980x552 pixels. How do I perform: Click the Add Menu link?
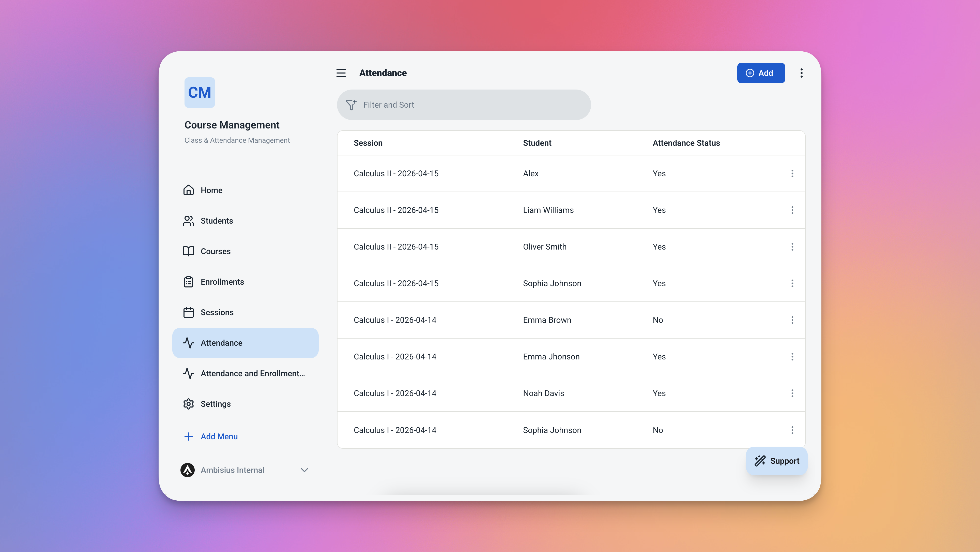click(x=219, y=437)
